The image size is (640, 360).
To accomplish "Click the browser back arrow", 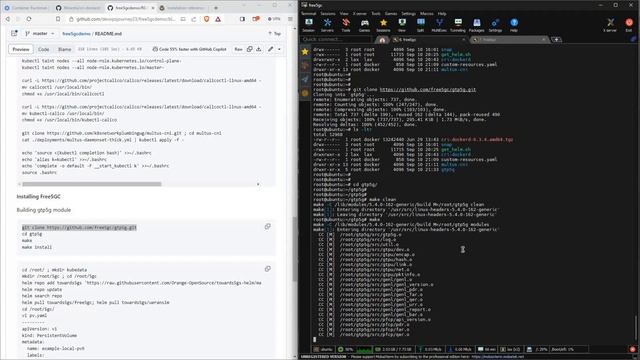I will (x=8, y=19).
